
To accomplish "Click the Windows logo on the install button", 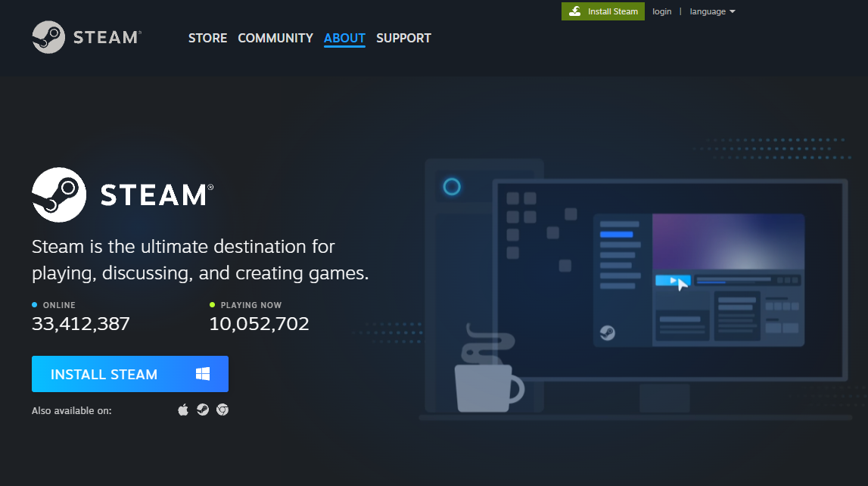I will point(201,373).
